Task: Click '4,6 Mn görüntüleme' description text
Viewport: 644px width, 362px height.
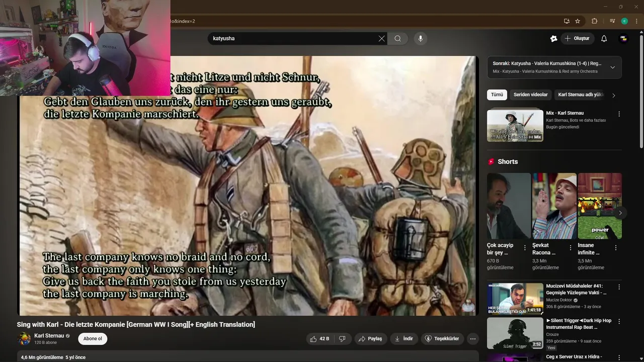Action: point(42,357)
